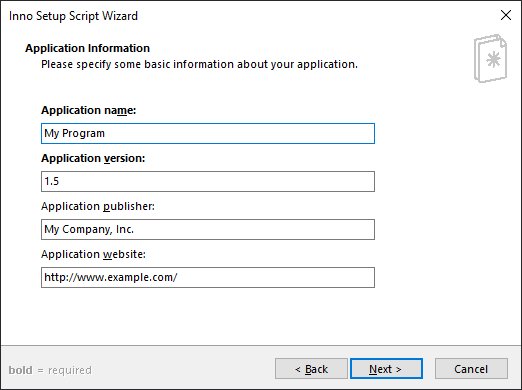
Task: Click the 'Application website:' label
Action: (93, 254)
